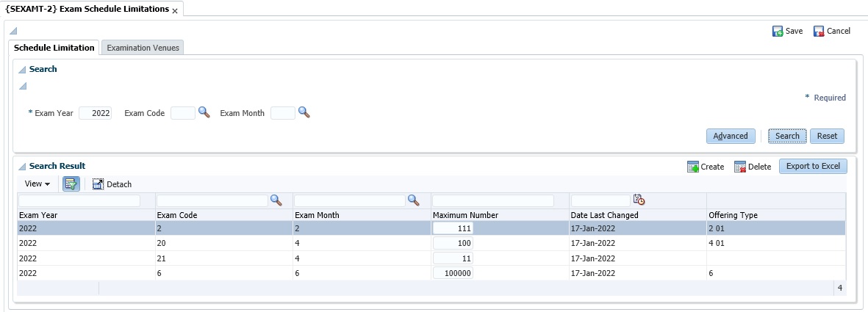This screenshot has height=312, width=868.
Task: Open Exam Code column filter lookup icon
Action: 276,200
